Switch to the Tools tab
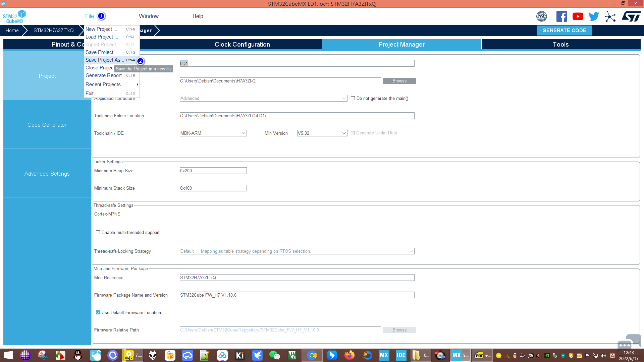 (x=561, y=45)
